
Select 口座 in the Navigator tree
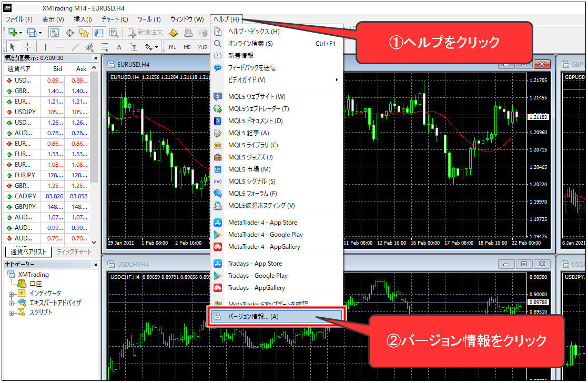click(36, 284)
